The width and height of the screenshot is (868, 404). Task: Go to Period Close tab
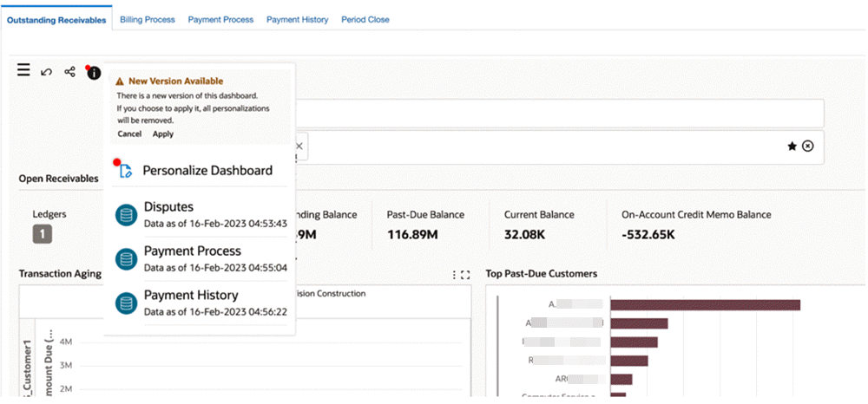pos(365,20)
